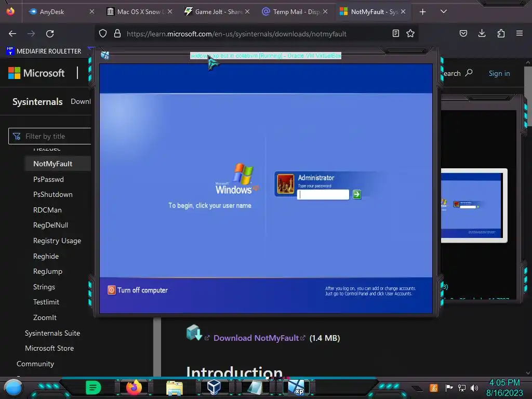Open ZoomIt in the sidebar
Image resolution: width=532 pixels, height=399 pixels.
coord(45,317)
